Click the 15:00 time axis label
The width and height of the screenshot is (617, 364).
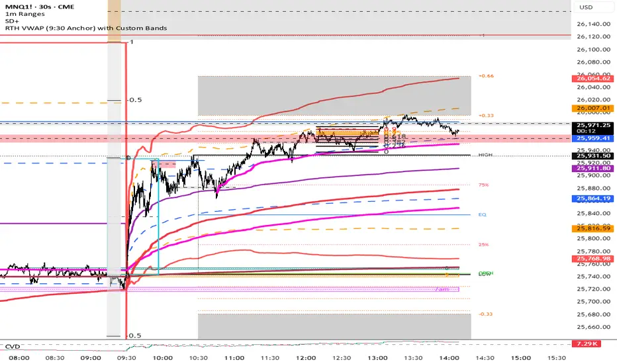point(520,358)
